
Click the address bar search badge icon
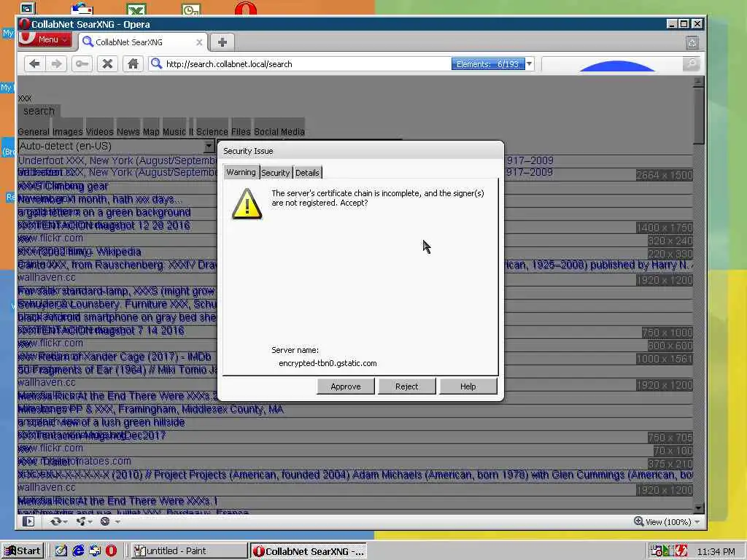pos(156,63)
